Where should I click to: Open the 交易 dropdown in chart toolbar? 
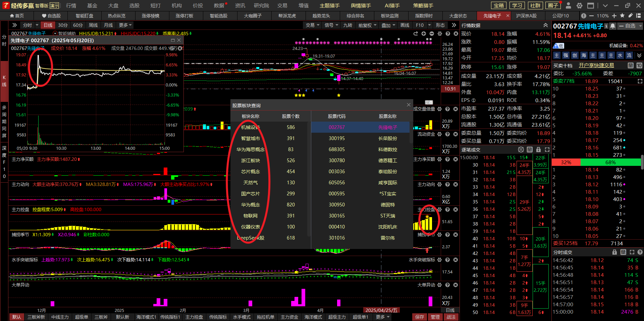pos(313,25)
